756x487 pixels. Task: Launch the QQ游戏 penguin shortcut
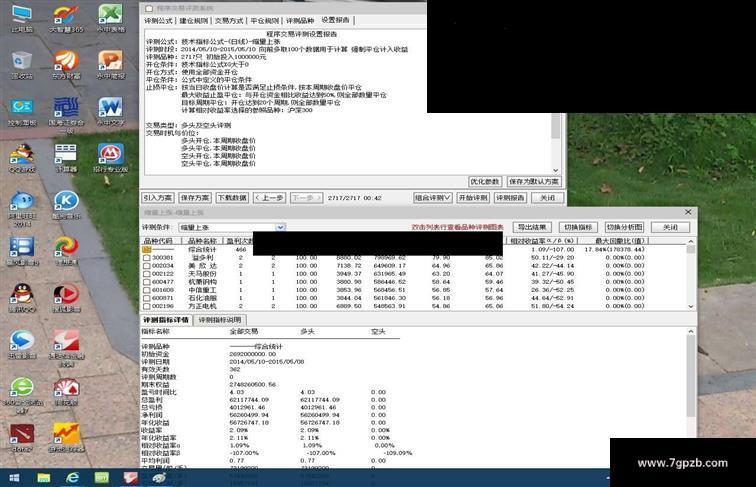point(22,158)
